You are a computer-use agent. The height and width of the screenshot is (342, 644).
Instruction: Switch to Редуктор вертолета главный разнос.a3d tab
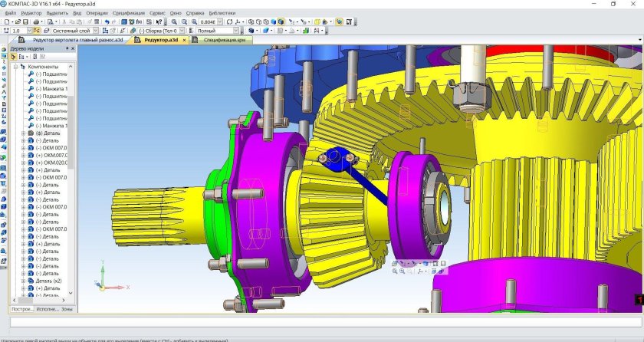pos(77,39)
